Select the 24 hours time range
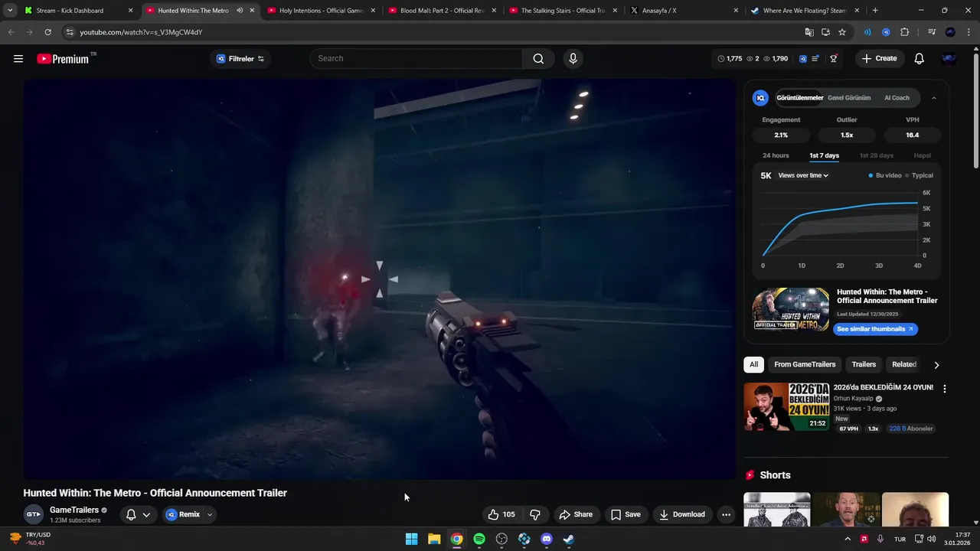The height and width of the screenshot is (551, 980). click(776, 155)
